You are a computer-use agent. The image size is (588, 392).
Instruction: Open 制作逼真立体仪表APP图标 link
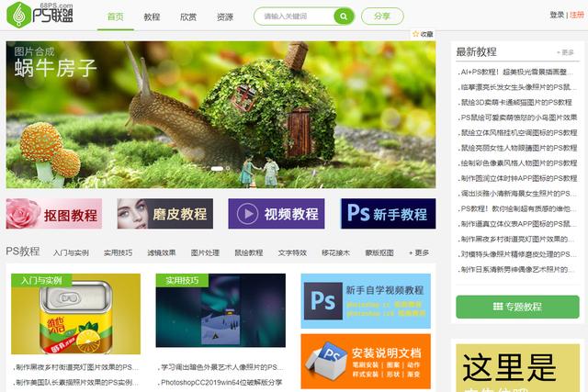(x=516, y=224)
